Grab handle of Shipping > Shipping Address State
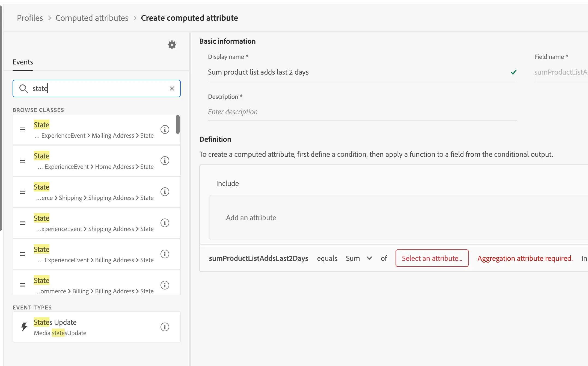 22,192
